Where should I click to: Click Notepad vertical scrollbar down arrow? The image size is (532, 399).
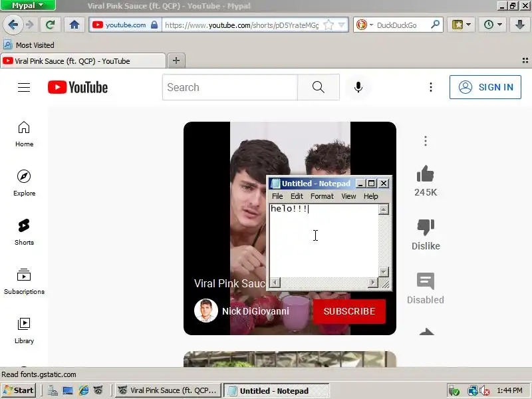tap(384, 272)
